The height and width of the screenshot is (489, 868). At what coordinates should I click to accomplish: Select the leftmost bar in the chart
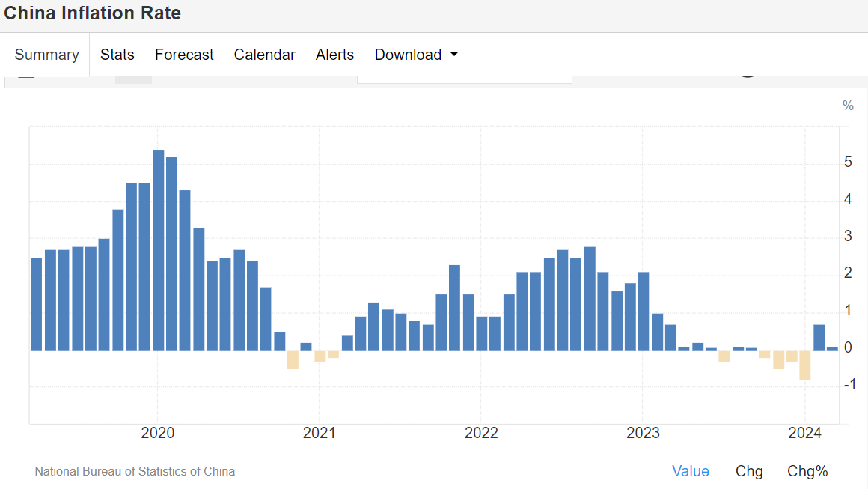[x=36, y=303]
